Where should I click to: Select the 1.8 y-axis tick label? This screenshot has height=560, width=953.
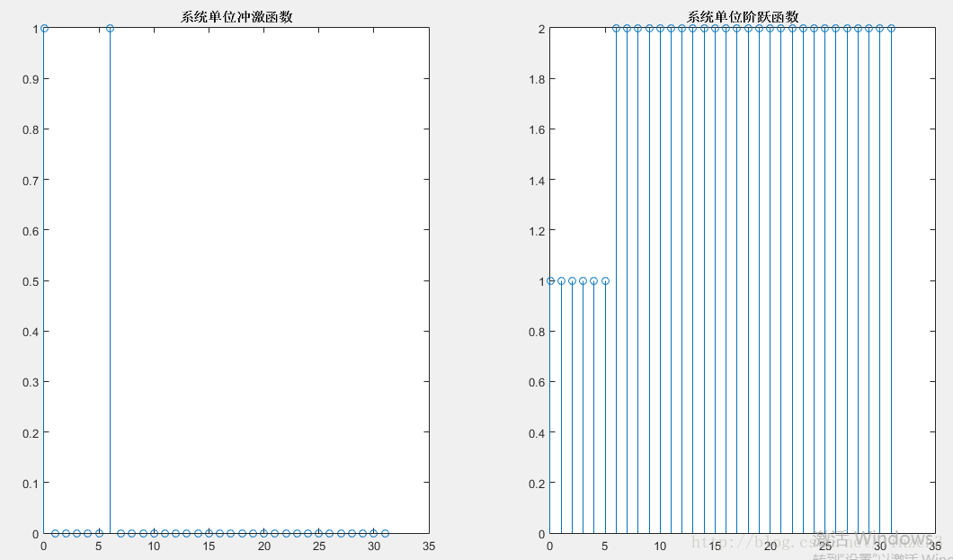[538, 79]
